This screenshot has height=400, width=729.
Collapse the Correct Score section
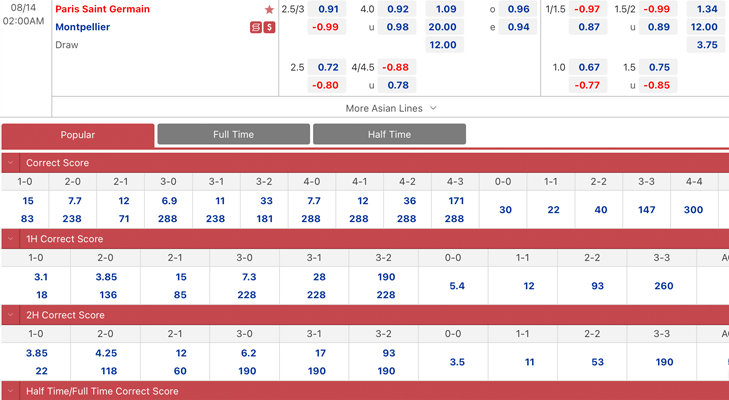coord(10,163)
